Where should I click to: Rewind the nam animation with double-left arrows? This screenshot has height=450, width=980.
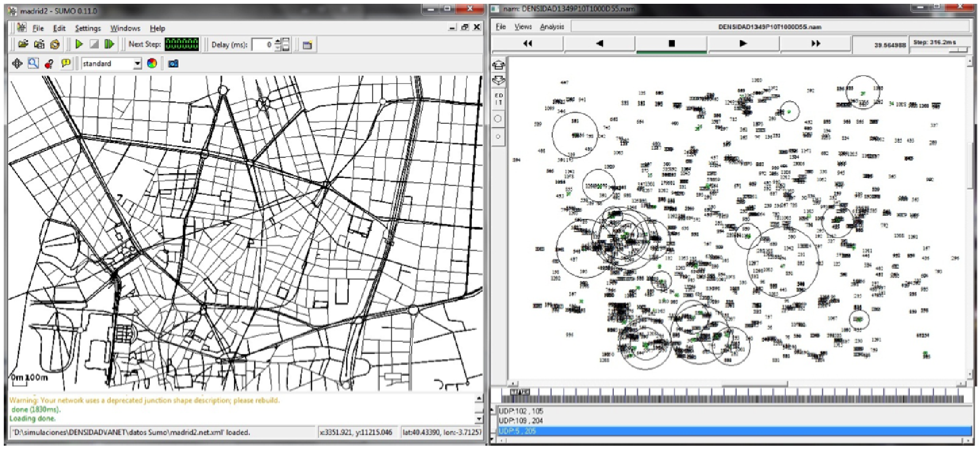tap(527, 43)
